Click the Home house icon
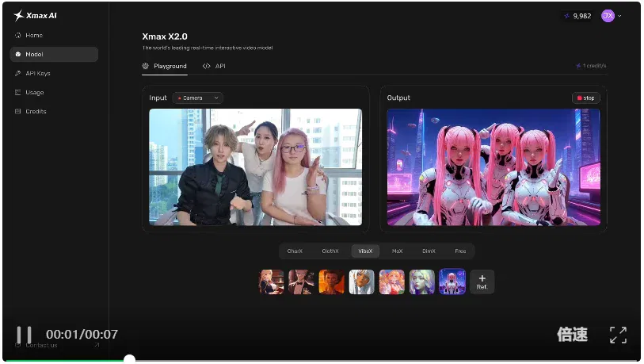644x364 pixels. [17, 36]
